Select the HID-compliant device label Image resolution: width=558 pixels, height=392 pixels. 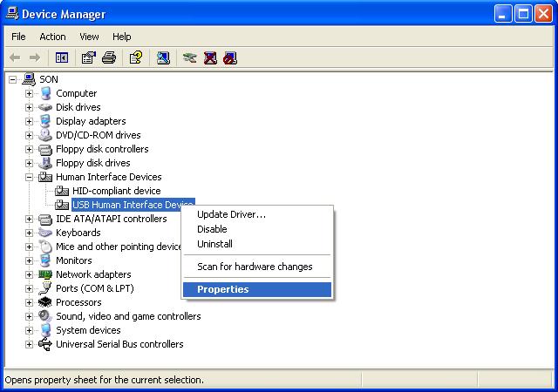coord(116,191)
